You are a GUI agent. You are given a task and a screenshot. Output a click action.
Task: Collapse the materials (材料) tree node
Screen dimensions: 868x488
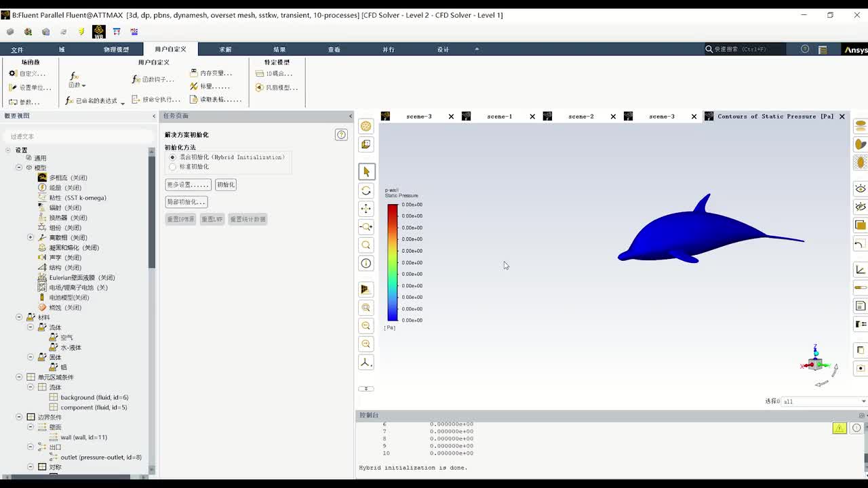click(x=19, y=317)
